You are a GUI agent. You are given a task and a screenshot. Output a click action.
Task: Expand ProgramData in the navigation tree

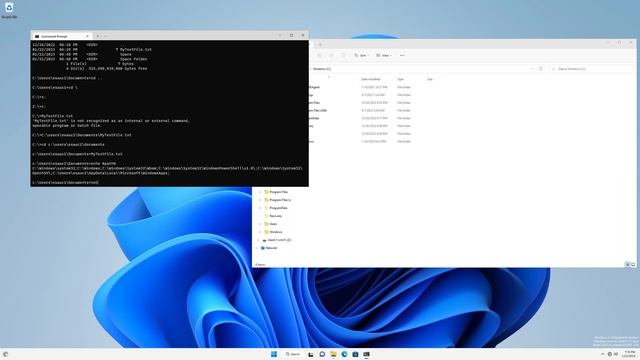click(260, 208)
